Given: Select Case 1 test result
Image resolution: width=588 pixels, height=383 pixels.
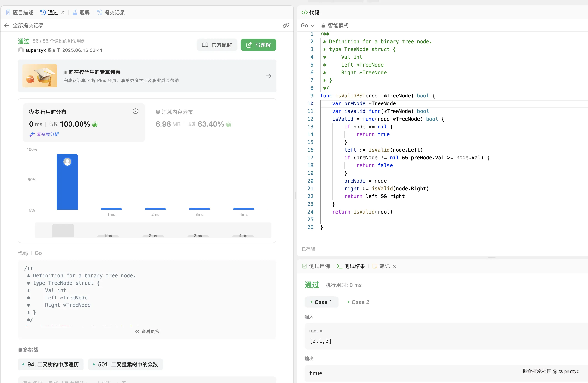Looking at the screenshot, I should pyautogui.click(x=321, y=302).
